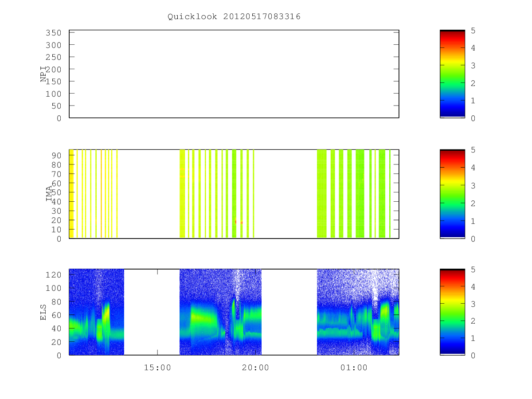This screenshot has width=532, height=399.
Task: Click the IMA panel color bar
Action: pyautogui.click(x=452, y=194)
